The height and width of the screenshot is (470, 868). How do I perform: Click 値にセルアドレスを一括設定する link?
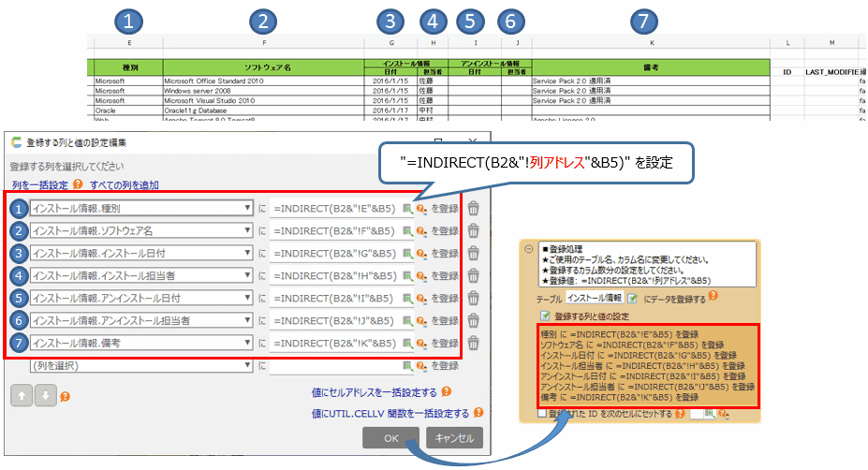point(375,391)
